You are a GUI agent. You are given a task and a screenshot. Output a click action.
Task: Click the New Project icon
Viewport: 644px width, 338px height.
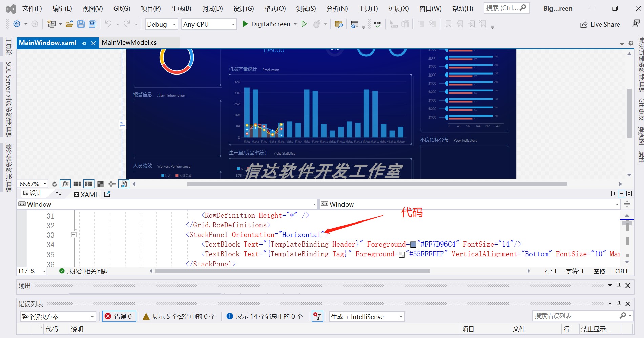(51, 24)
